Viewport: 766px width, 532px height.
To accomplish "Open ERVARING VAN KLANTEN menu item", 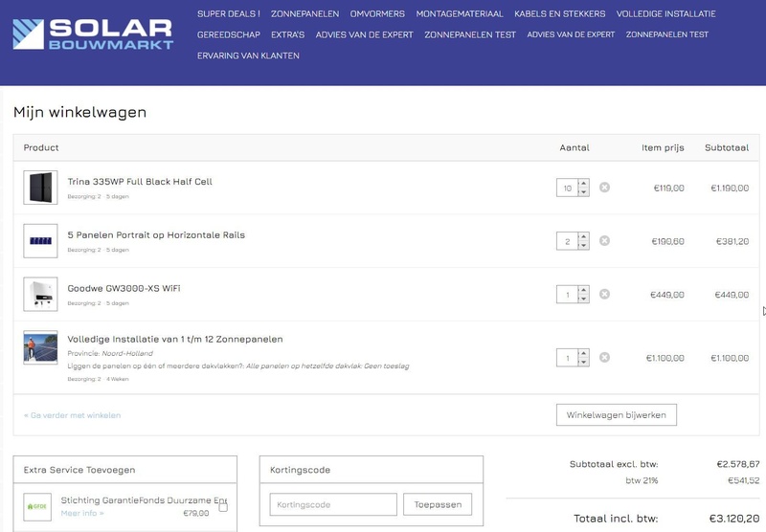I will point(248,55).
